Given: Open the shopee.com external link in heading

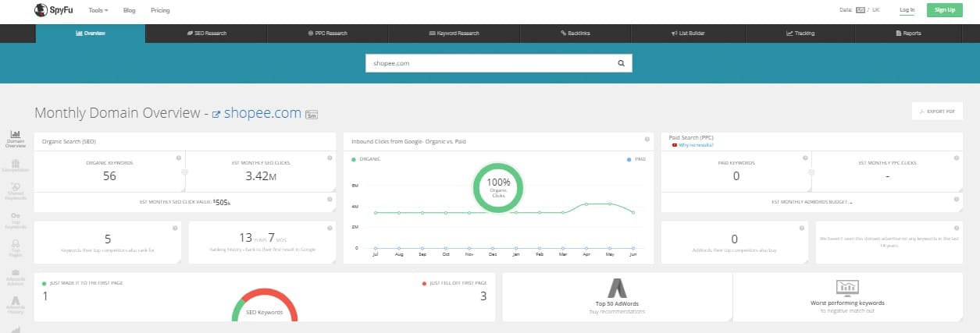Looking at the screenshot, I should [x=262, y=113].
